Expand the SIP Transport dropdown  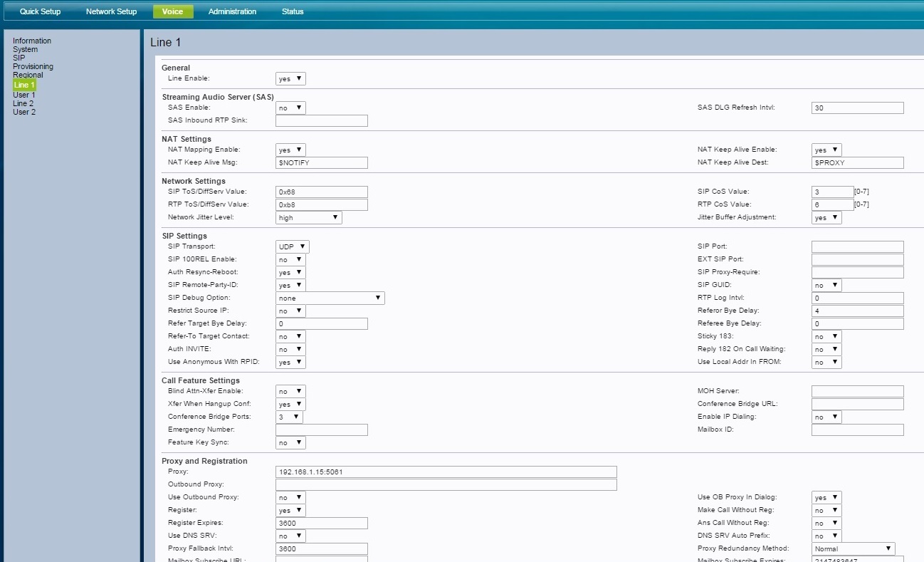292,246
